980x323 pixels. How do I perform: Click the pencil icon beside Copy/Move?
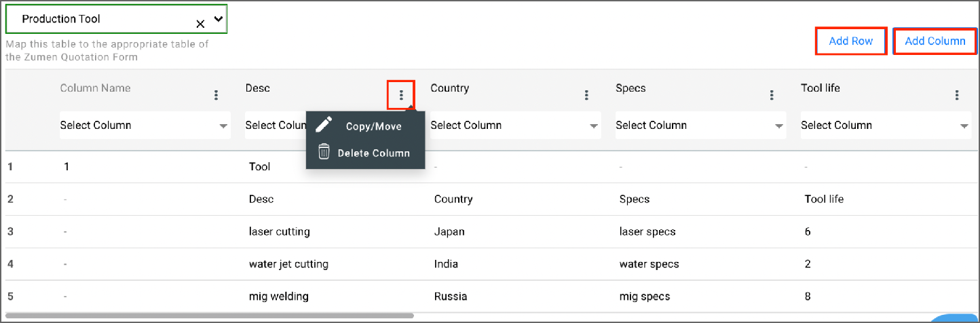click(x=324, y=125)
